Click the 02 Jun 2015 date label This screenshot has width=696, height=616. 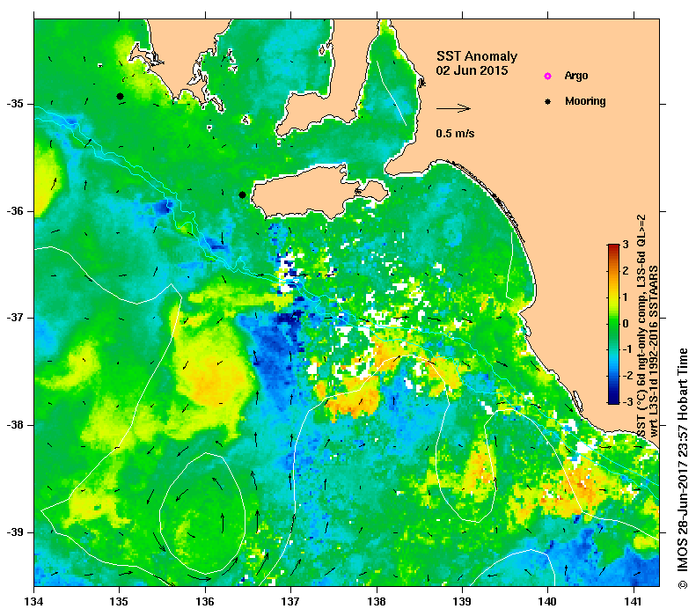472,70
